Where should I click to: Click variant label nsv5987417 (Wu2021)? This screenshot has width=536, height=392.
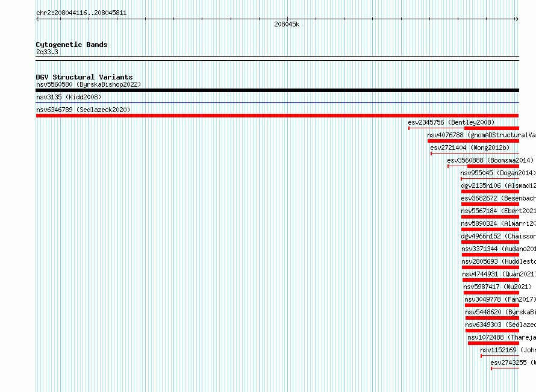click(x=497, y=287)
